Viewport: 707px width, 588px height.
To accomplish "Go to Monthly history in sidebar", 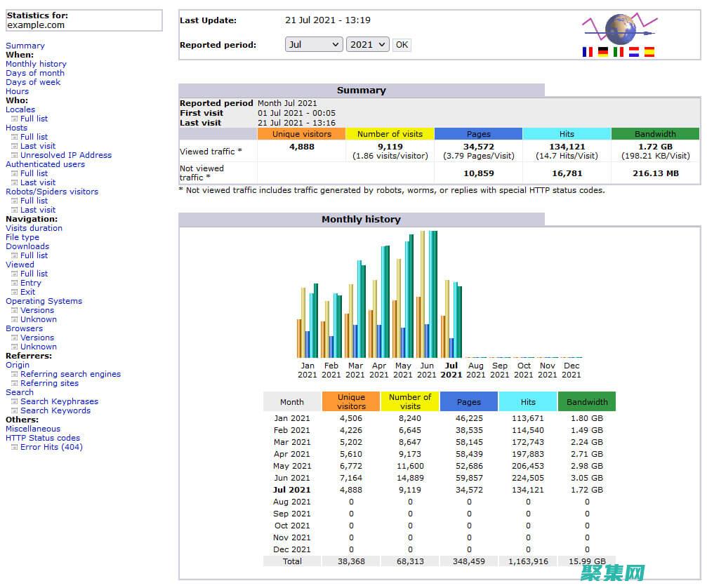I will 36,64.
